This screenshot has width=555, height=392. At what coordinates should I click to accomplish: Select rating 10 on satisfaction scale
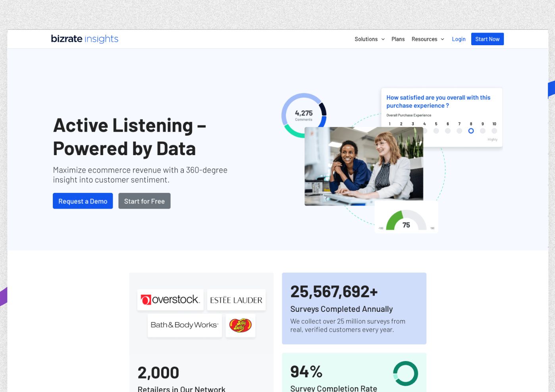[494, 131]
